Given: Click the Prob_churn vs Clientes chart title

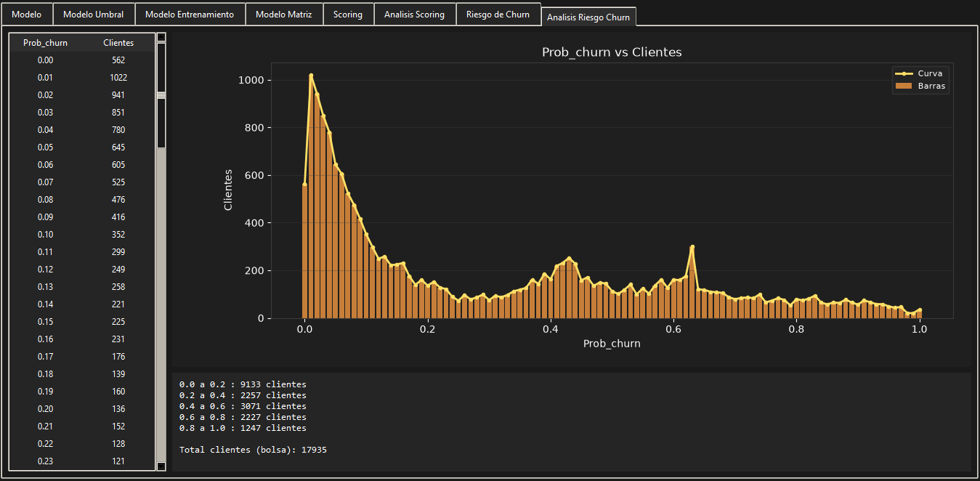Looking at the screenshot, I should coord(612,52).
